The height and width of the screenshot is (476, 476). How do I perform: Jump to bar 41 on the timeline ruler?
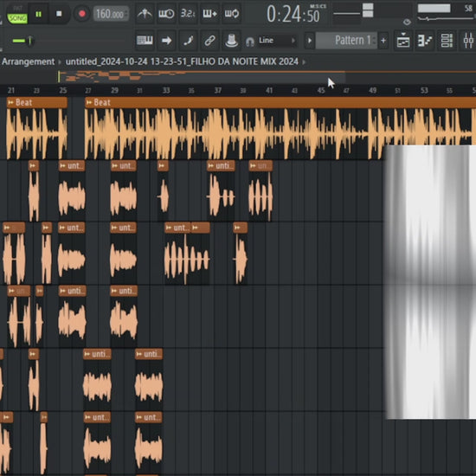(269, 91)
